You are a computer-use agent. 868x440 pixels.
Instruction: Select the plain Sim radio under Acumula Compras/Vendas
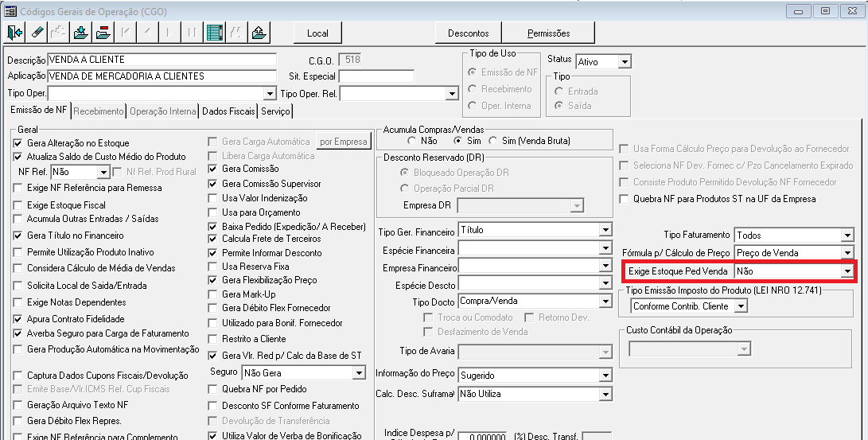coord(457,141)
